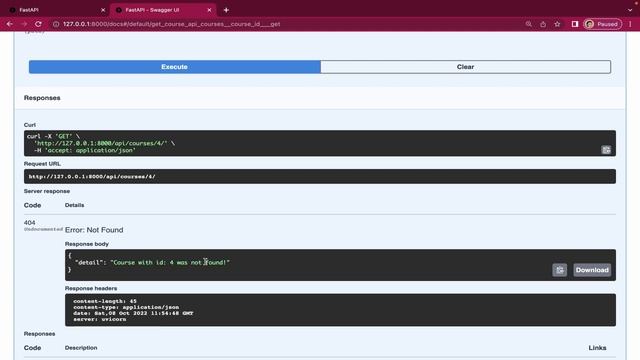Click the share page icon
Viewport: 640px width, 360px height.
pyautogui.click(x=543, y=24)
